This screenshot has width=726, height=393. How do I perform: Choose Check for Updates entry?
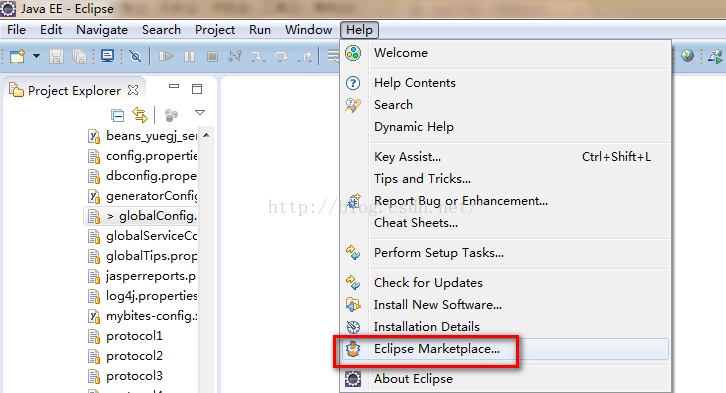[506, 283]
